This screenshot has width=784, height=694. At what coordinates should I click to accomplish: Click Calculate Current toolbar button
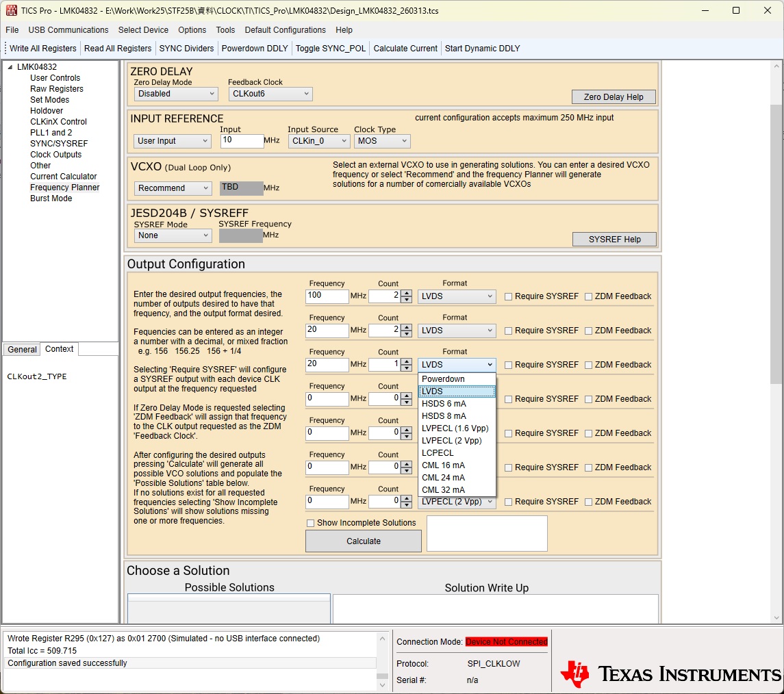tap(405, 49)
